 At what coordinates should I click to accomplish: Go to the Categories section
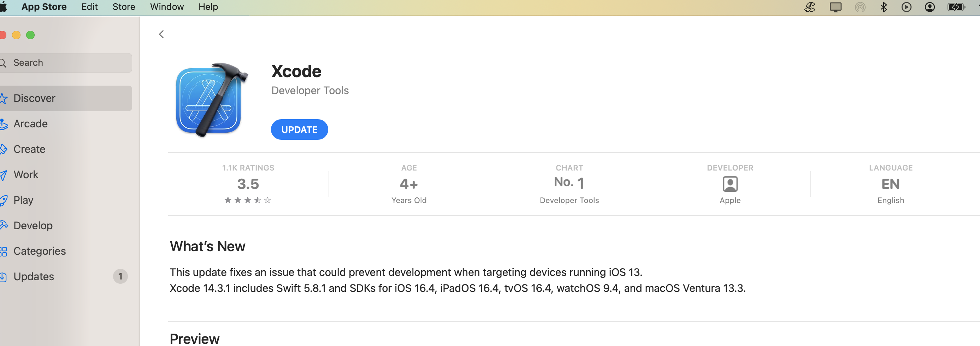pyautogui.click(x=65, y=251)
